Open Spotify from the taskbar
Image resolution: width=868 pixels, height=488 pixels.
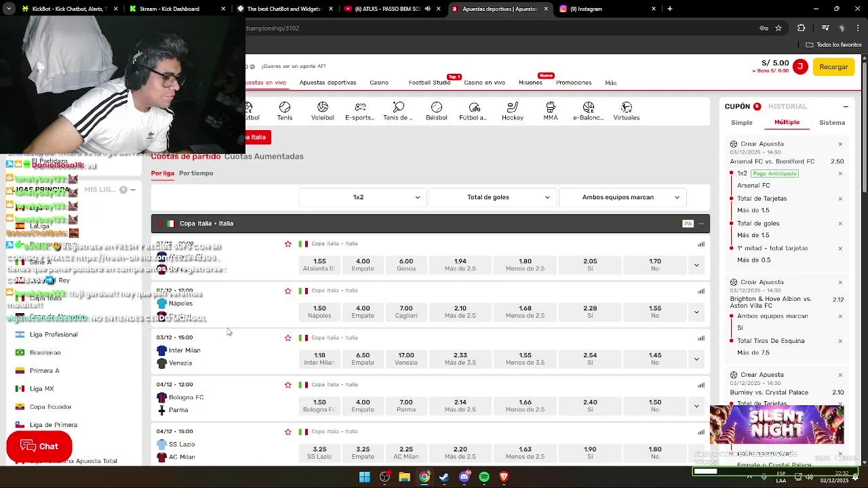(x=484, y=477)
